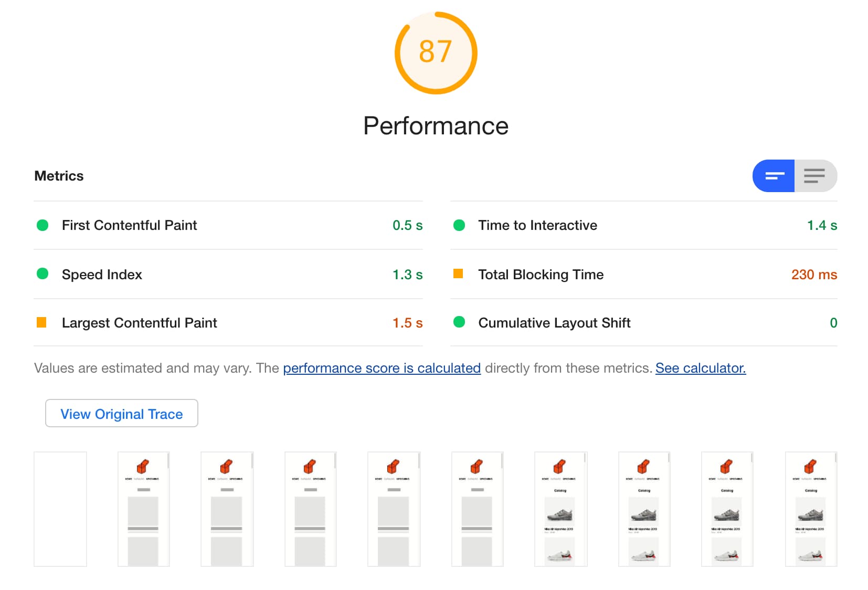Open the See calculator link
Viewport: 868px width, 590px height.
700,368
